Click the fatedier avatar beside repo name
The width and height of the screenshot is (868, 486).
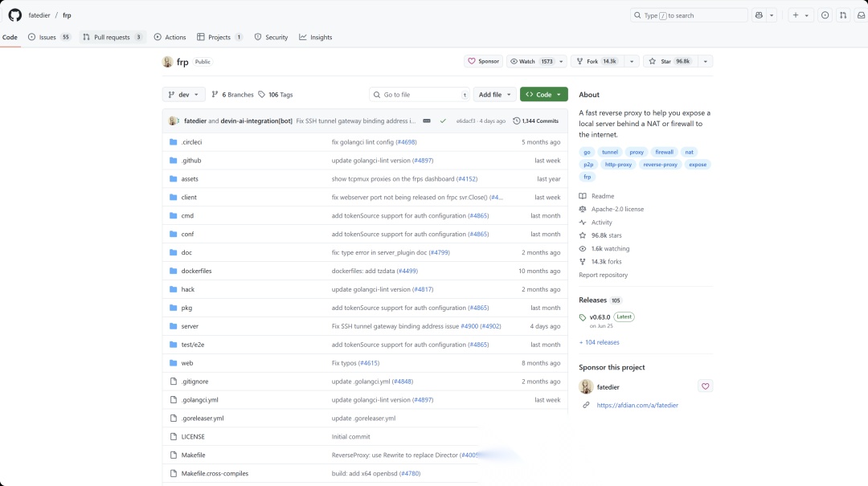168,61
